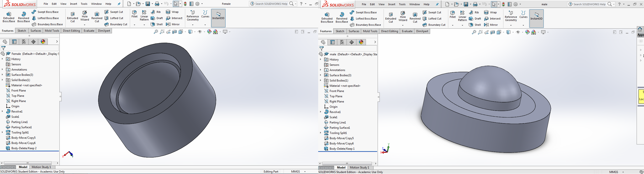Click Edit Appearance icon in Female viewport toolbar
644x174 pixels.
tap(209, 32)
